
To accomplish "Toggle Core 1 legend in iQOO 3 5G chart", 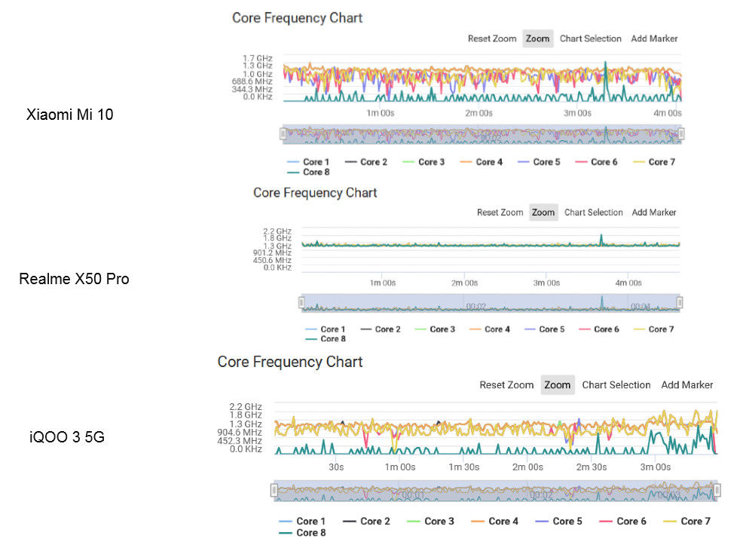I will point(302,521).
